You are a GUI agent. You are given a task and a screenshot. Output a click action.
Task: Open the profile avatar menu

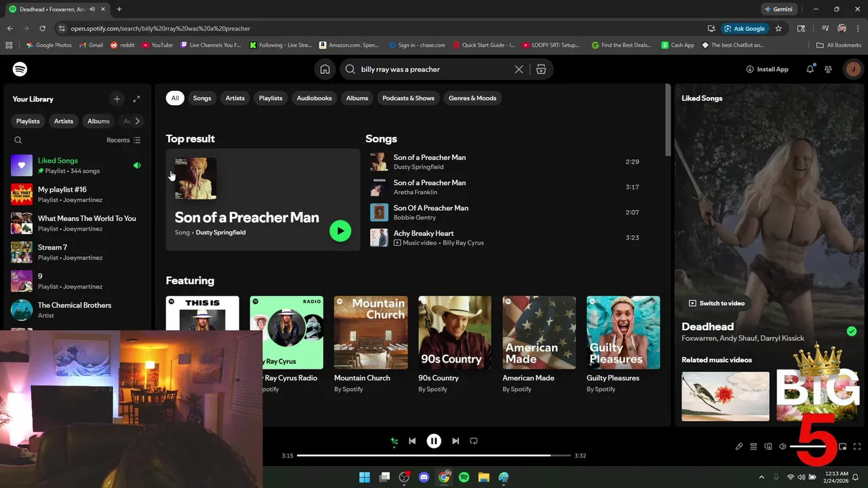(x=853, y=69)
